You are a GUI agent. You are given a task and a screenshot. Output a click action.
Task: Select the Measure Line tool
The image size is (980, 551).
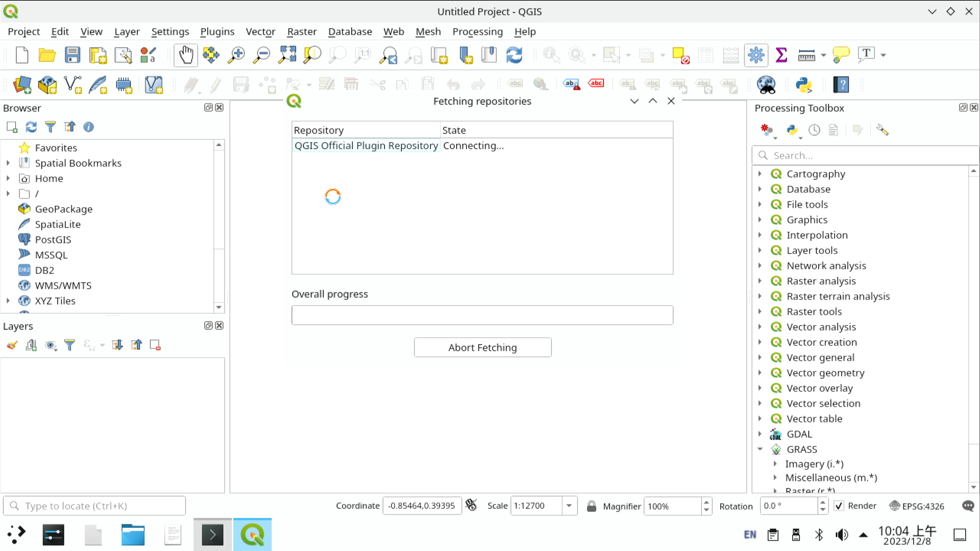806,55
